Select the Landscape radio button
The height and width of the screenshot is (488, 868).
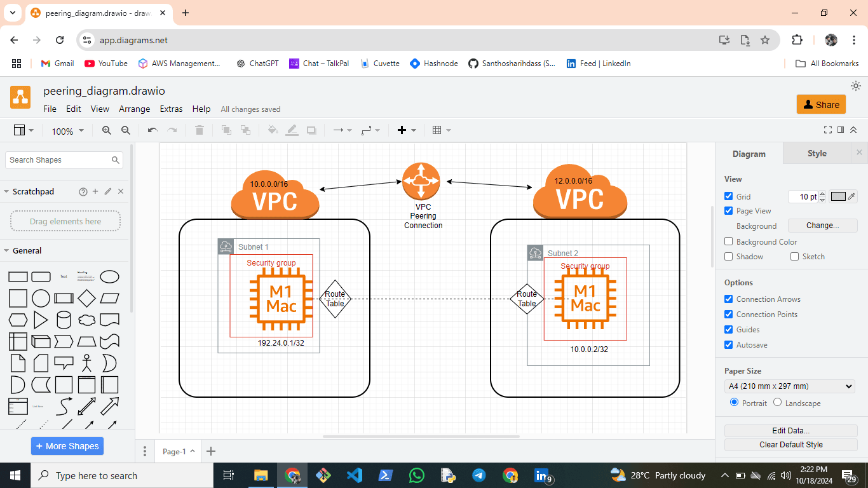777,403
